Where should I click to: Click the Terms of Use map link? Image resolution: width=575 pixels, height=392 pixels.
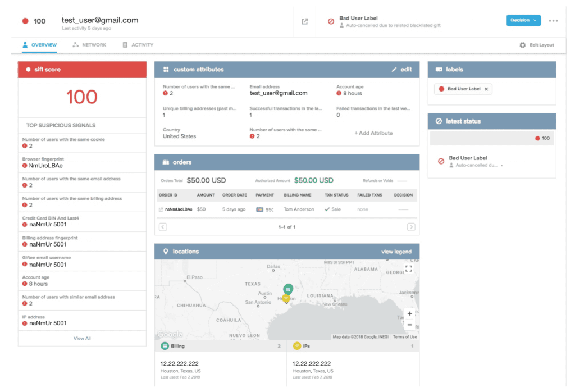[x=405, y=336]
